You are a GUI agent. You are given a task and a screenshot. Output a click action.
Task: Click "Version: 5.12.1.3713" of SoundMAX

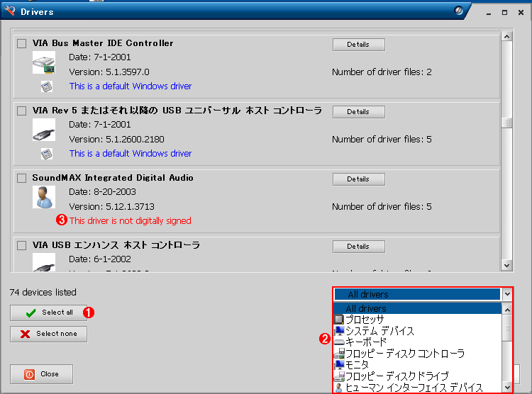point(111,206)
